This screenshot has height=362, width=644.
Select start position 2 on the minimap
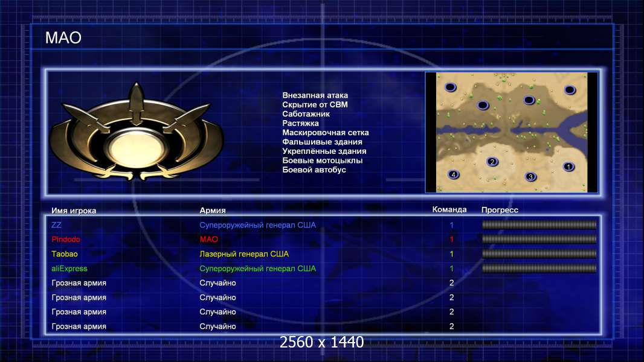[492, 162]
